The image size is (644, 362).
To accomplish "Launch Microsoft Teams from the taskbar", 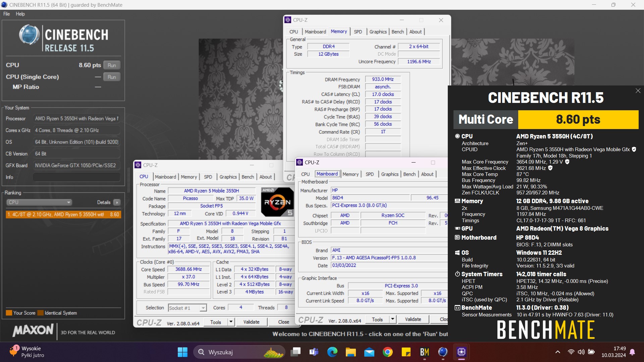I will click(x=314, y=352).
